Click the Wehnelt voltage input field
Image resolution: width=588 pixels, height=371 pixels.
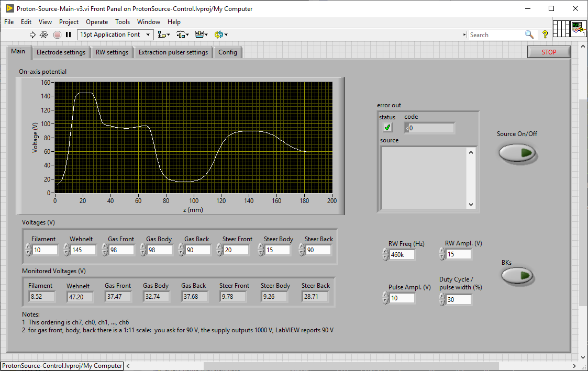(x=84, y=250)
